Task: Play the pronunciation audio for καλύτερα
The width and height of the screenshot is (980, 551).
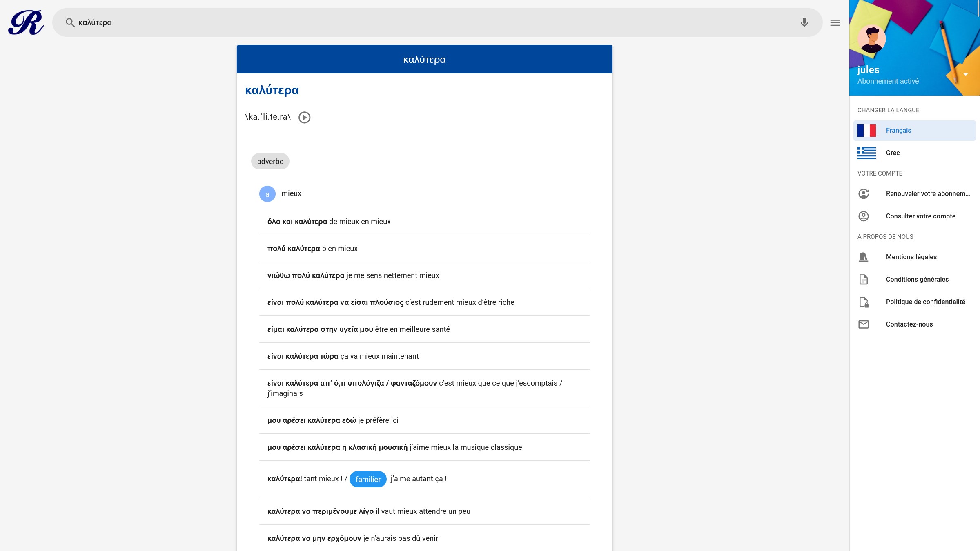Action: pos(304,118)
